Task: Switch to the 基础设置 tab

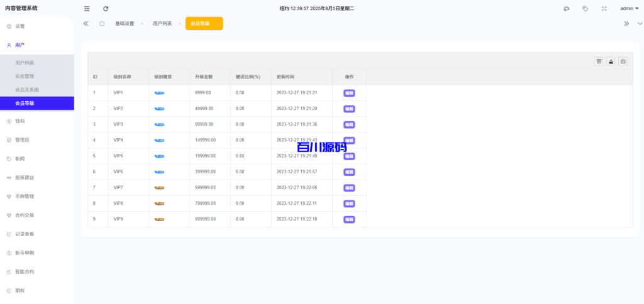Action: pos(125,23)
